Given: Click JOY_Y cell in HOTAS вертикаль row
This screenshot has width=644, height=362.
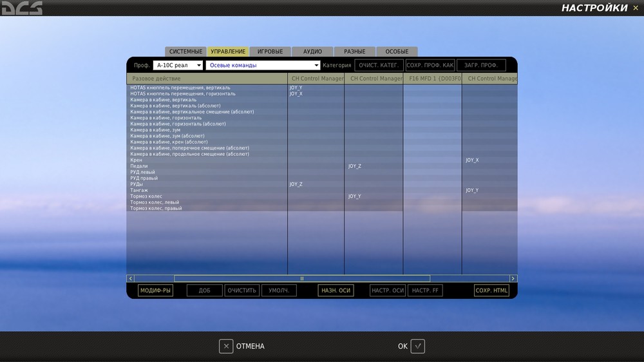Looking at the screenshot, I should pos(316,88).
